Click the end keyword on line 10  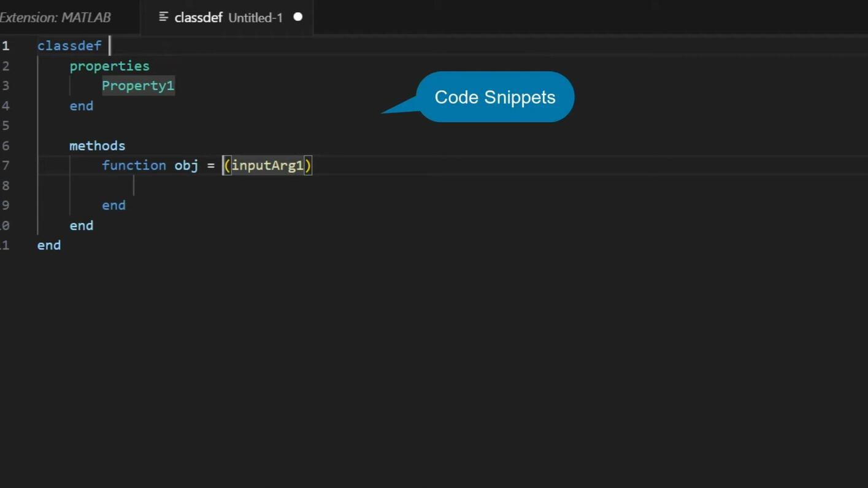pyautogui.click(x=81, y=226)
